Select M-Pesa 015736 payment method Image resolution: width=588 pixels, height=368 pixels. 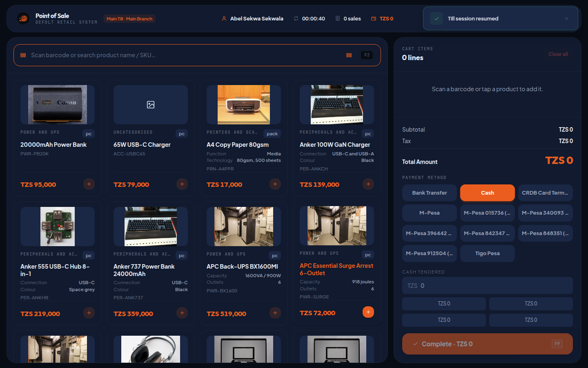(x=488, y=213)
